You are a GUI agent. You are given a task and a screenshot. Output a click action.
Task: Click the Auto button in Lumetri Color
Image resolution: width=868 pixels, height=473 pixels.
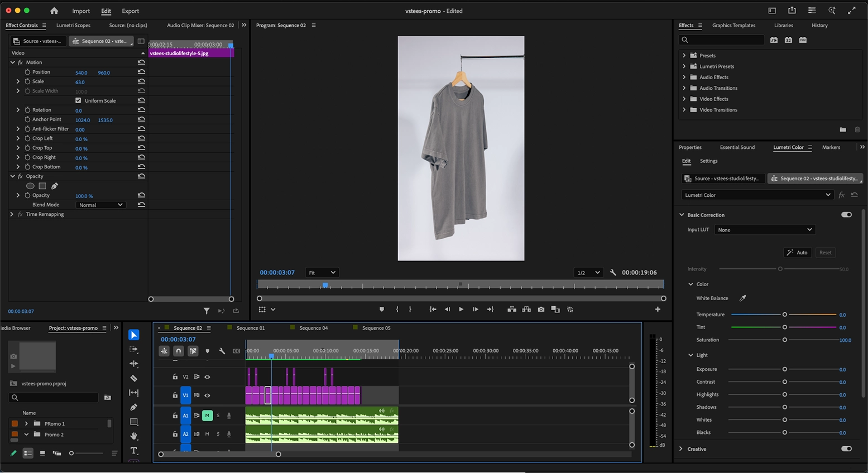click(797, 253)
